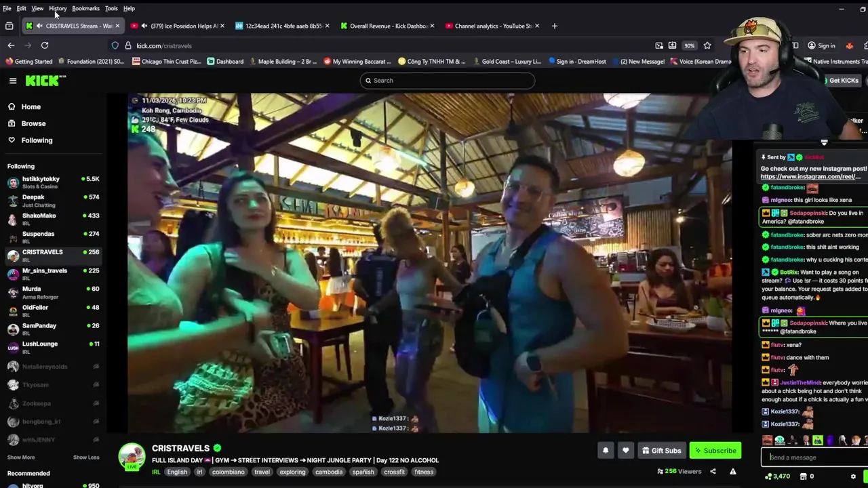868x488 pixels.
Task: Open the Dashboard bookmark
Action: click(225, 61)
